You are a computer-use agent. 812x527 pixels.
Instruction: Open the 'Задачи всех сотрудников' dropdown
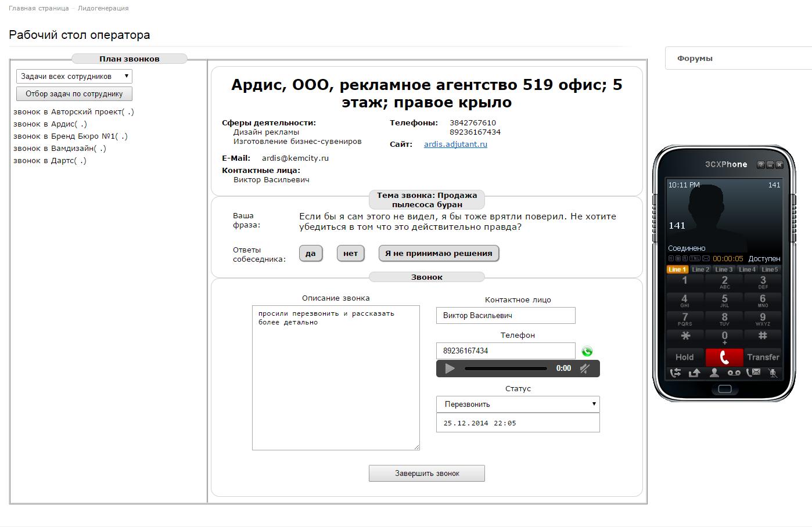pyautogui.click(x=74, y=77)
